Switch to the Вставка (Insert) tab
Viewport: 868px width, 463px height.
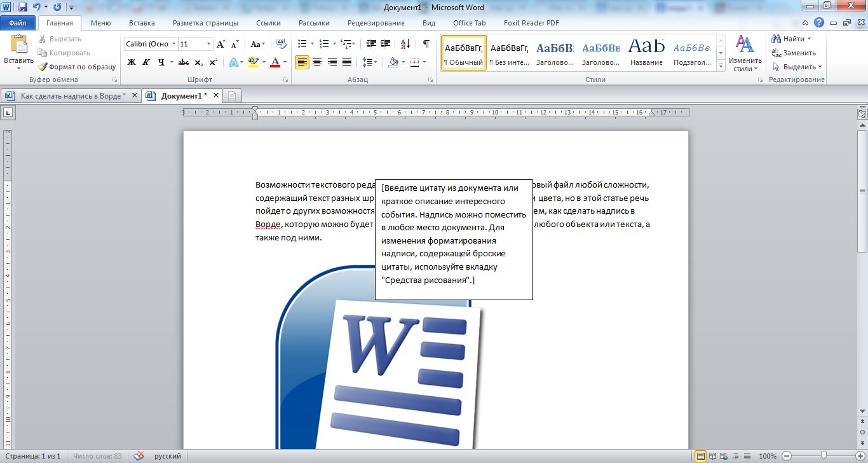[x=142, y=23]
